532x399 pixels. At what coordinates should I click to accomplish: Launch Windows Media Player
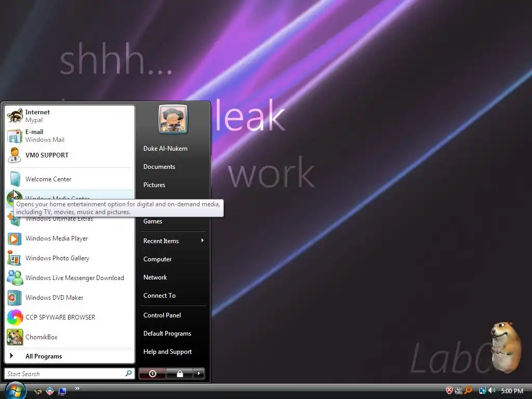point(70,238)
